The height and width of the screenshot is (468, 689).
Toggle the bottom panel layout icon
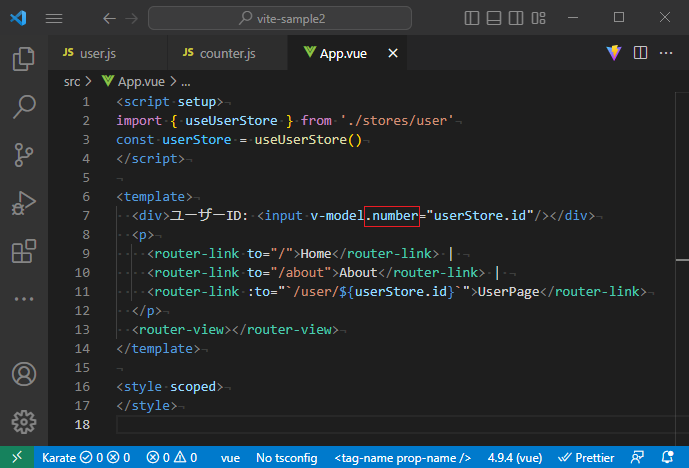(x=494, y=18)
